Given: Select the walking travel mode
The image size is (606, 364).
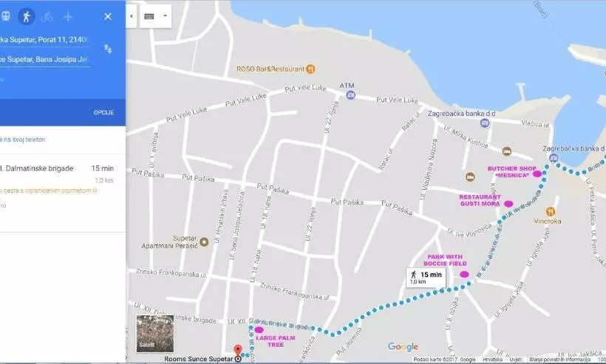Looking at the screenshot, I should point(26,16).
